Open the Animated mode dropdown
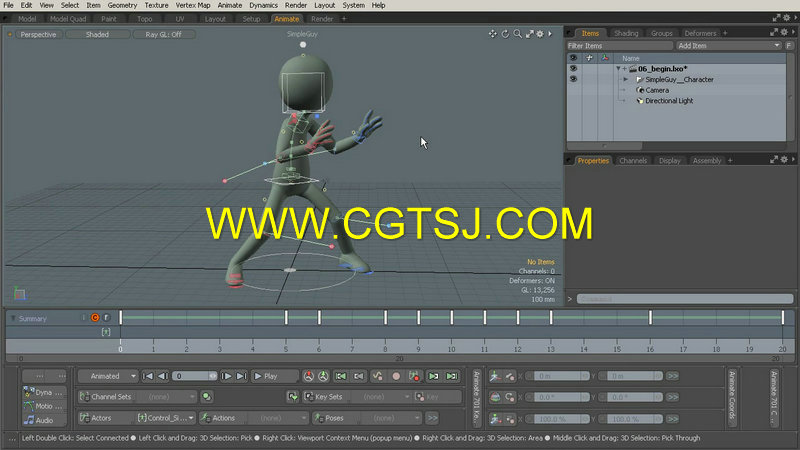The height and width of the screenshot is (450, 800). [x=108, y=376]
